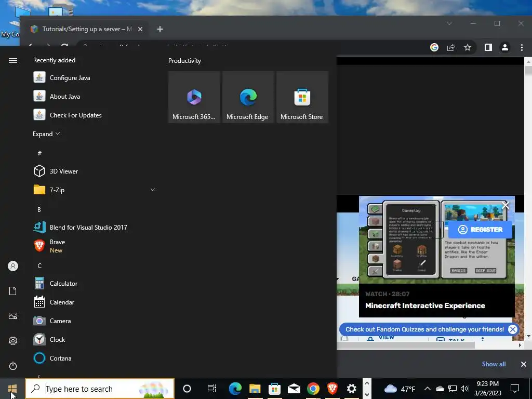Click Cortana circle on taskbar

[187, 389]
